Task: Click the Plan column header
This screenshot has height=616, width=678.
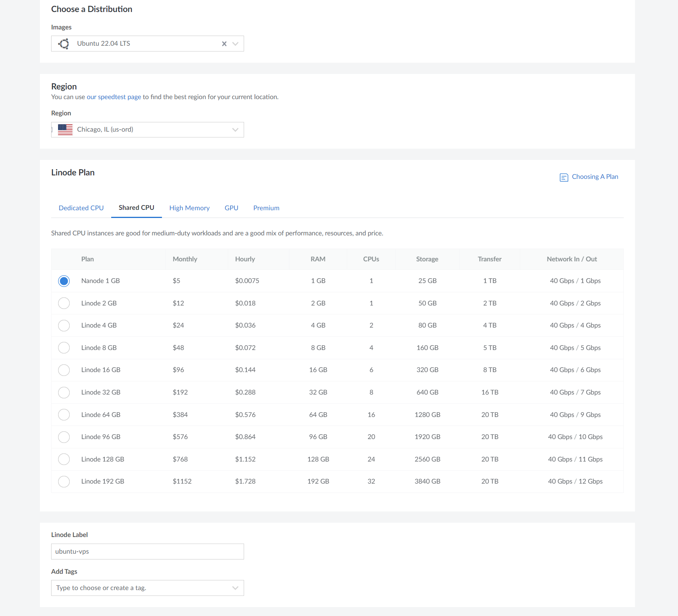Action: click(88, 259)
